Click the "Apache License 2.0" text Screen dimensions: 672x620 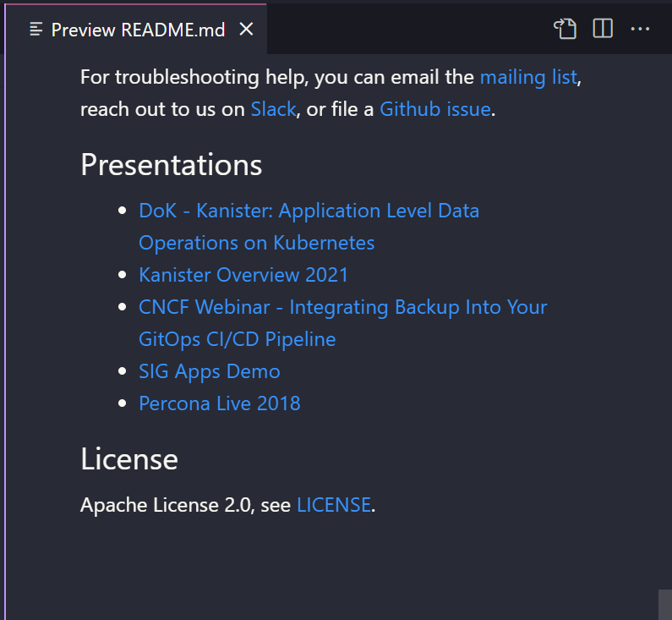pos(166,505)
